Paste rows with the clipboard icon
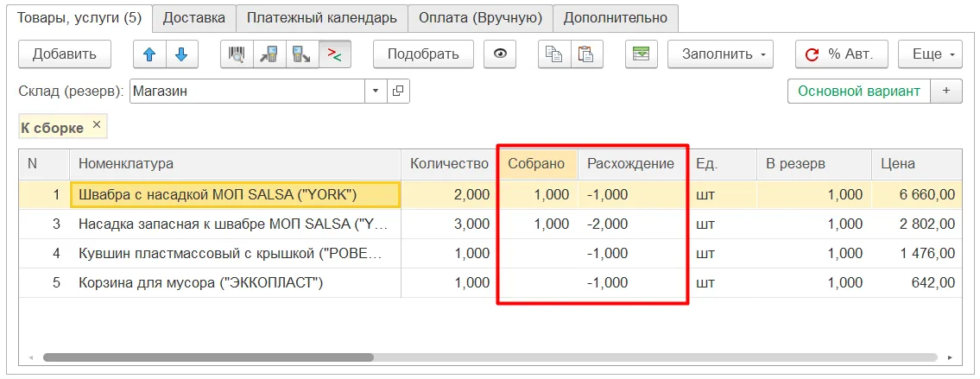The image size is (980, 379). click(x=586, y=54)
